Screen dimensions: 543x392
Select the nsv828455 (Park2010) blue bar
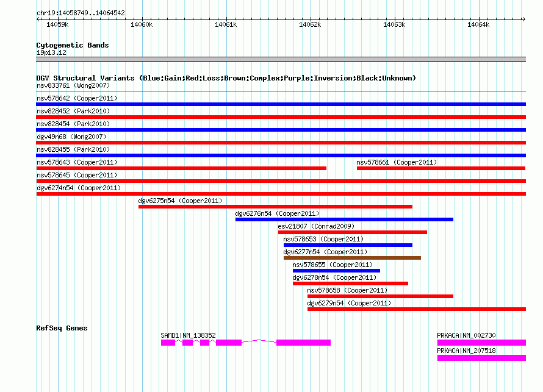click(x=281, y=155)
